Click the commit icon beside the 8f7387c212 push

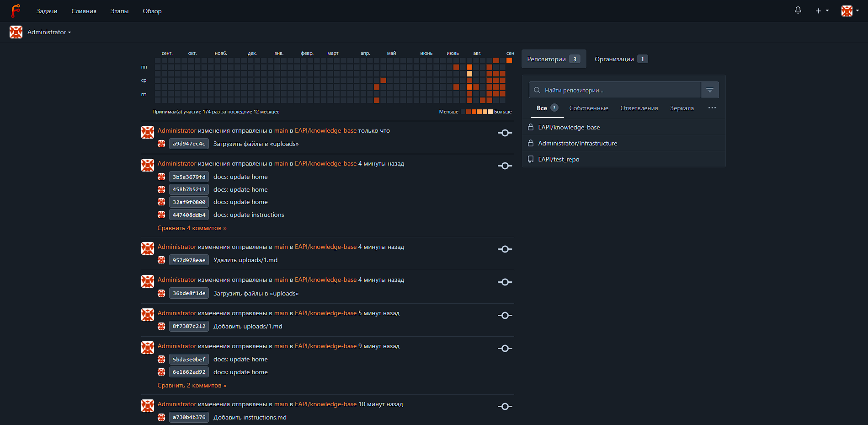click(505, 316)
